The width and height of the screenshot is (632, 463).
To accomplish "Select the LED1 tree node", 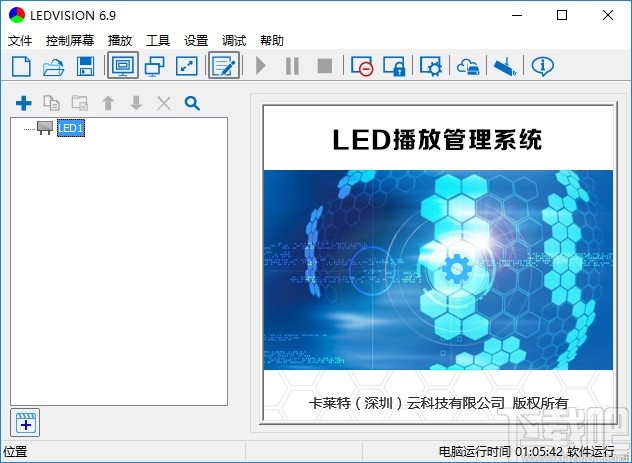I will [x=71, y=128].
